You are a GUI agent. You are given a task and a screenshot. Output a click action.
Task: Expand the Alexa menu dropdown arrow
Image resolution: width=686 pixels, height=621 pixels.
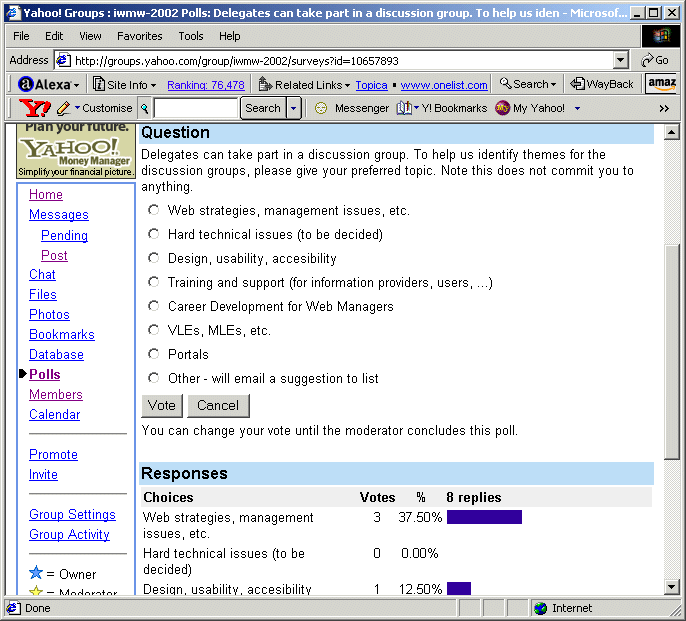pos(77,85)
